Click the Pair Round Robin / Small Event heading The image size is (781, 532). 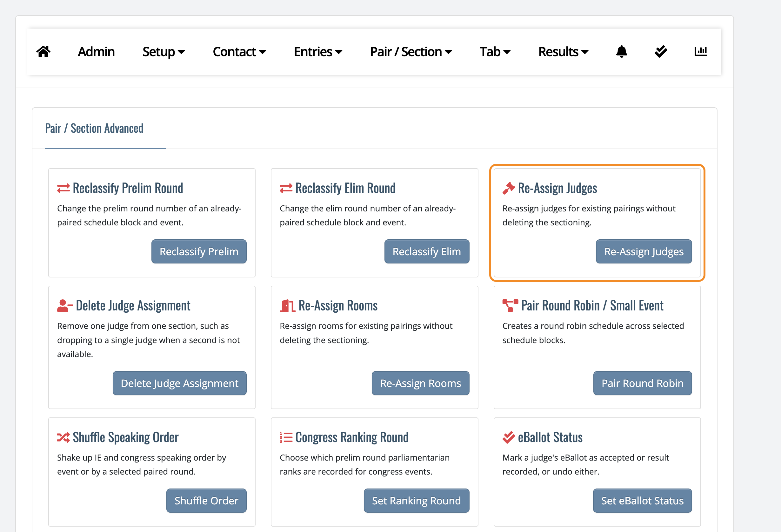pos(592,306)
